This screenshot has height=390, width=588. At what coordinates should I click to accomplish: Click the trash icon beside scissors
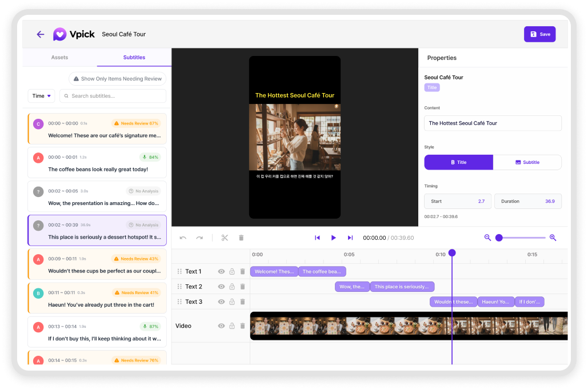[x=241, y=238]
